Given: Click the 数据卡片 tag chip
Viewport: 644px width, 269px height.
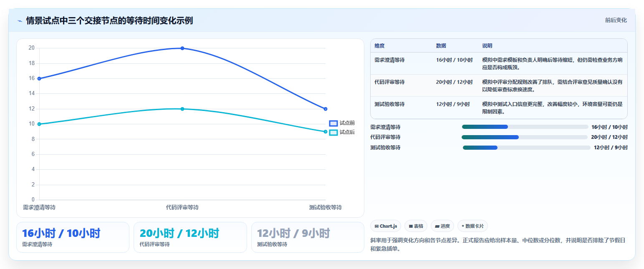Looking at the screenshot, I should tap(472, 226).
